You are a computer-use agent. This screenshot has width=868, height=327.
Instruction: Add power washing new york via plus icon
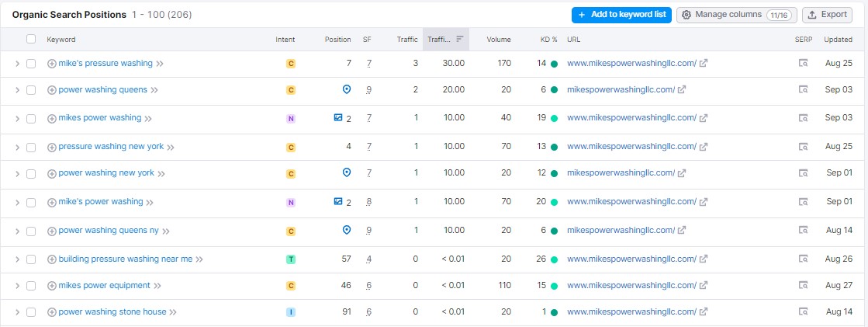pos(51,173)
